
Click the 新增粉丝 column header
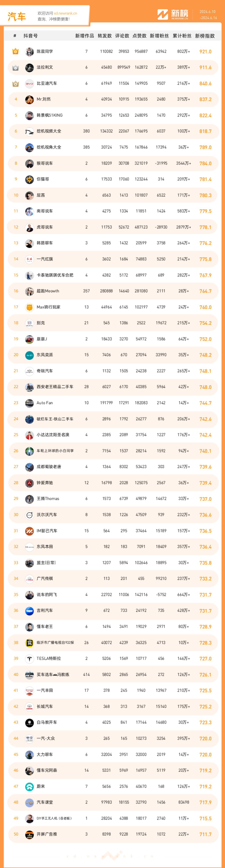click(x=159, y=36)
